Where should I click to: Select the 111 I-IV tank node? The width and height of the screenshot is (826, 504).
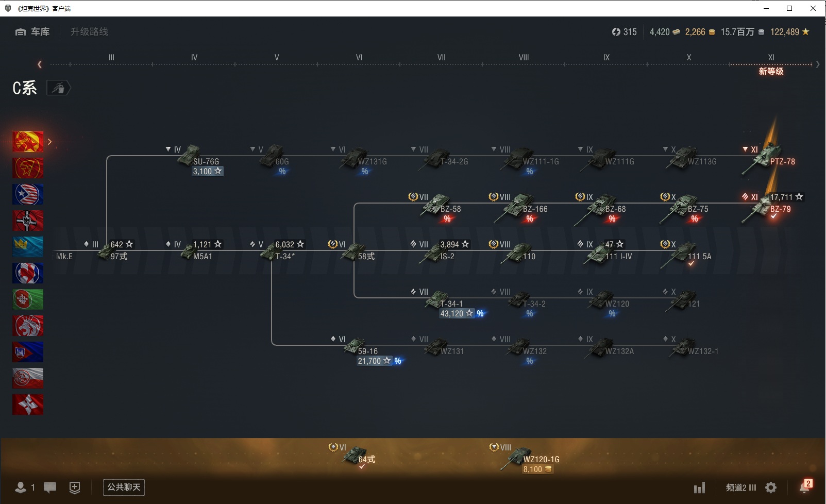click(x=605, y=251)
